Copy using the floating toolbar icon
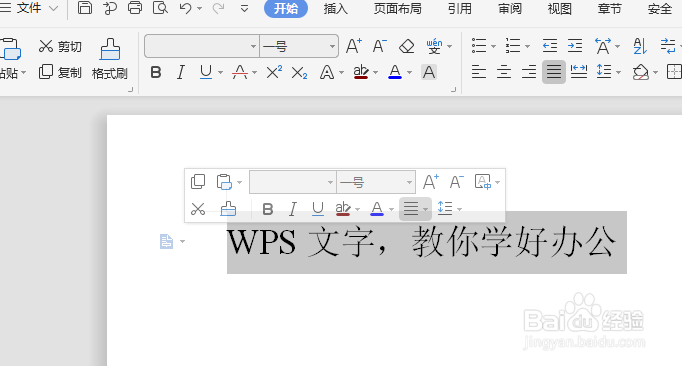Image resolution: width=682 pixels, height=366 pixels. [198, 181]
